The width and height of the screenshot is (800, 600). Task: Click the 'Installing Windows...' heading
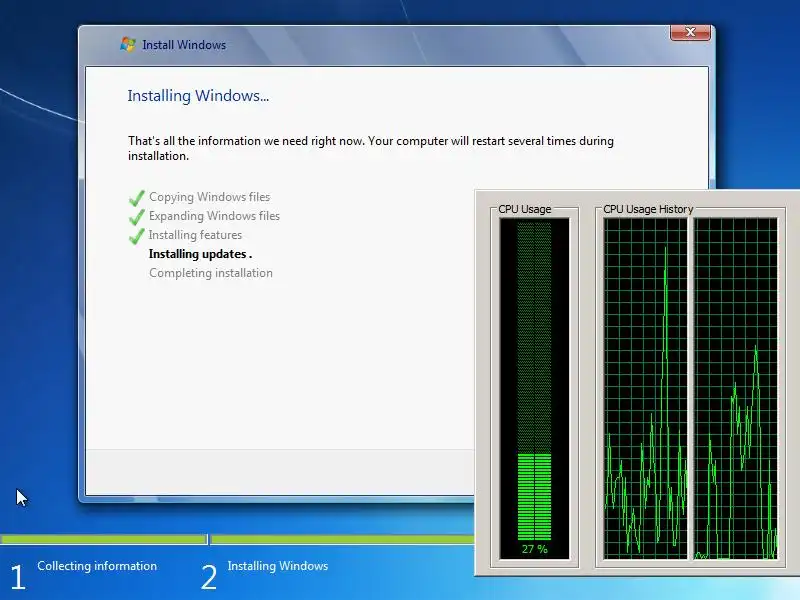tap(198, 96)
